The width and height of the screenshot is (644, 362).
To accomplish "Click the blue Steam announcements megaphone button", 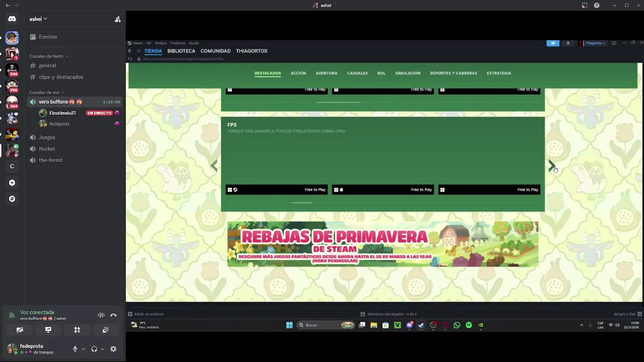I will [553, 43].
